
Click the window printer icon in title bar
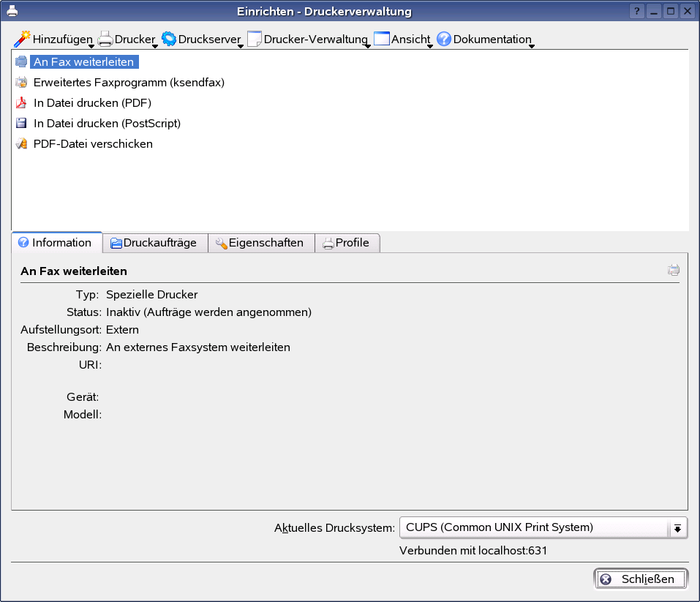(x=12, y=11)
